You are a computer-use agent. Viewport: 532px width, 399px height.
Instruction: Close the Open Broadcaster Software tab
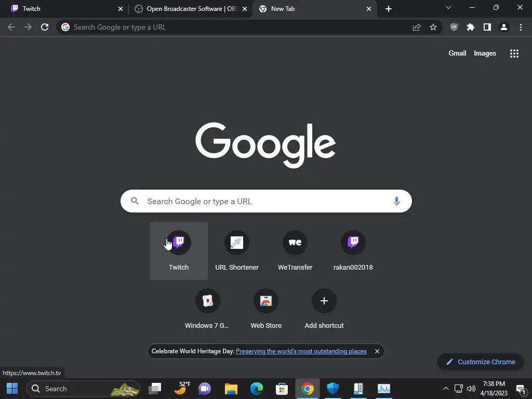click(x=245, y=9)
